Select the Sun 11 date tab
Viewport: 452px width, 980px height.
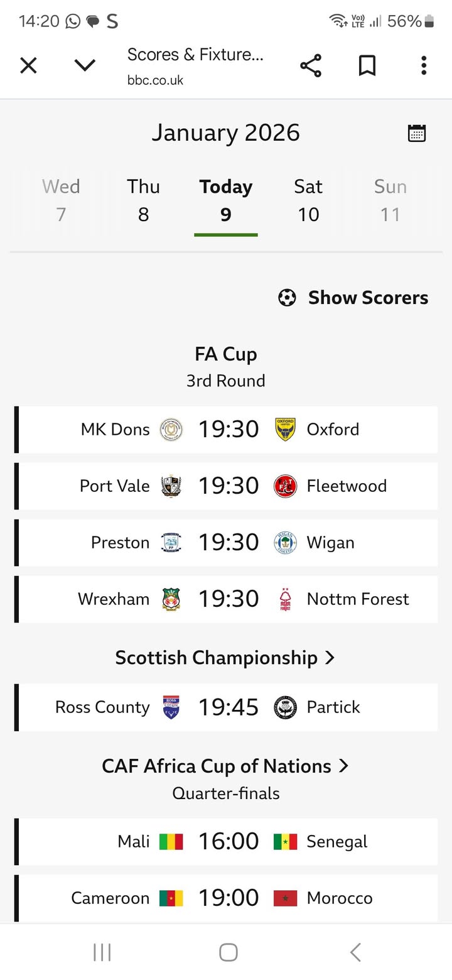pyautogui.click(x=390, y=200)
